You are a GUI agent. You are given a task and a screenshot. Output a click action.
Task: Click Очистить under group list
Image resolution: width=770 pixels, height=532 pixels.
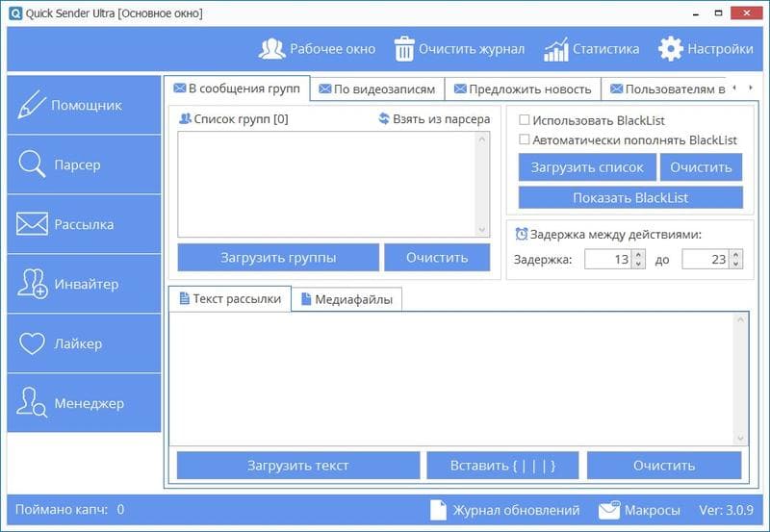(x=437, y=258)
